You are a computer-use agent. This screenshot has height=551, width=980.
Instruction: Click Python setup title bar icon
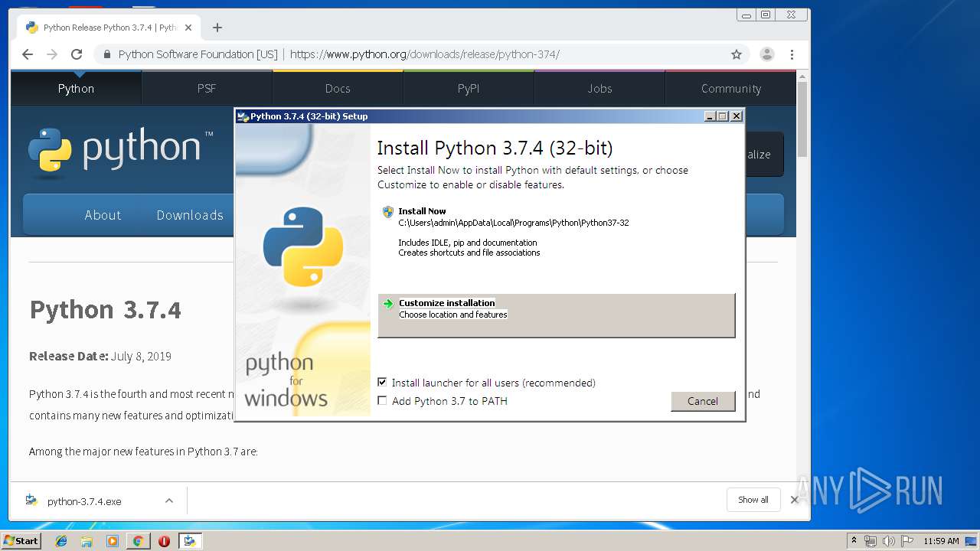(243, 116)
